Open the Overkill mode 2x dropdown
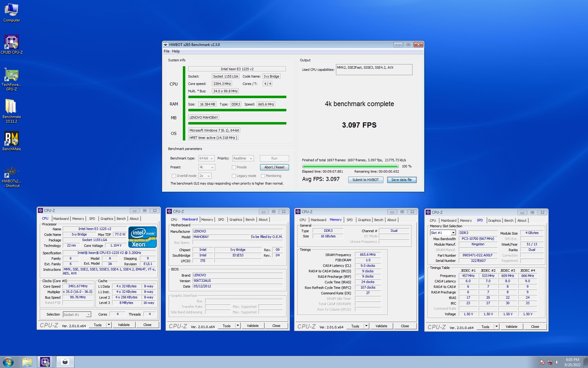Image resolution: width=588 pixels, height=368 pixels. pyautogui.click(x=205, y=176)
